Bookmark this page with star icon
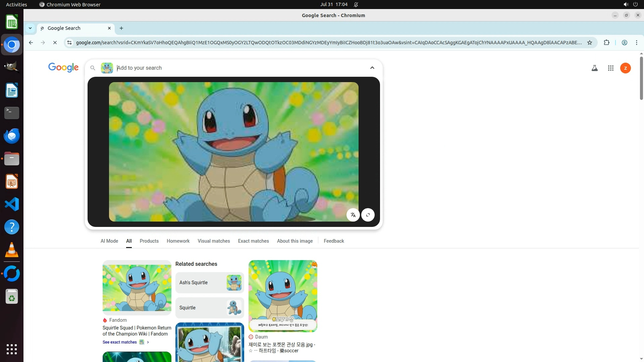644x362 pixels. [589, 43]
